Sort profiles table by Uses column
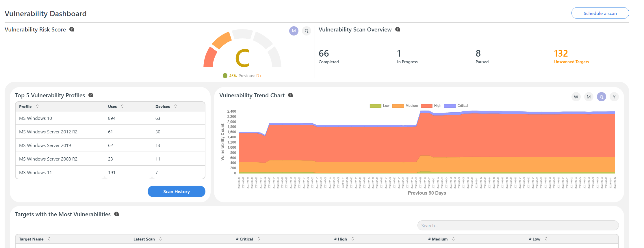The width and height of the screenshot is (644, 248). [x=122, y=106]
